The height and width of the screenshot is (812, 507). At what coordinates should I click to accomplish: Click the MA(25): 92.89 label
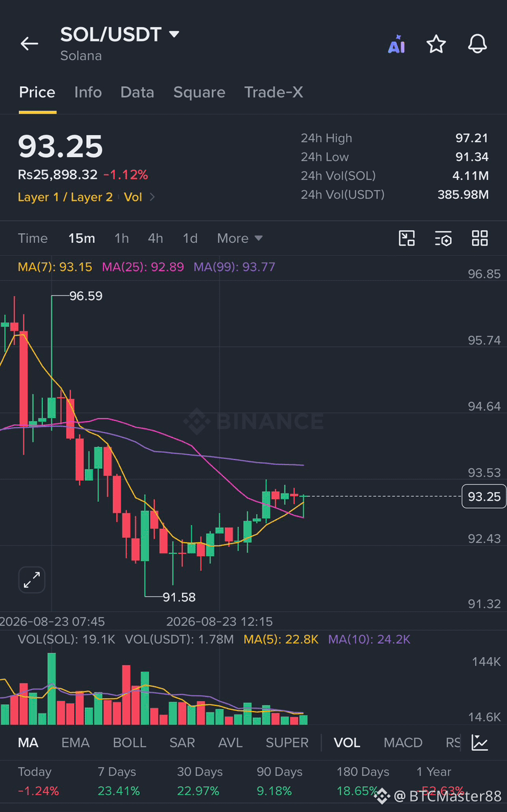coord(143,267)
